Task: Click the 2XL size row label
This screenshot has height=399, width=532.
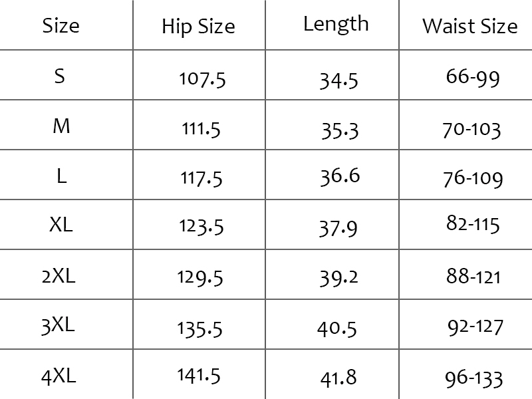Action: pos(59,275)
